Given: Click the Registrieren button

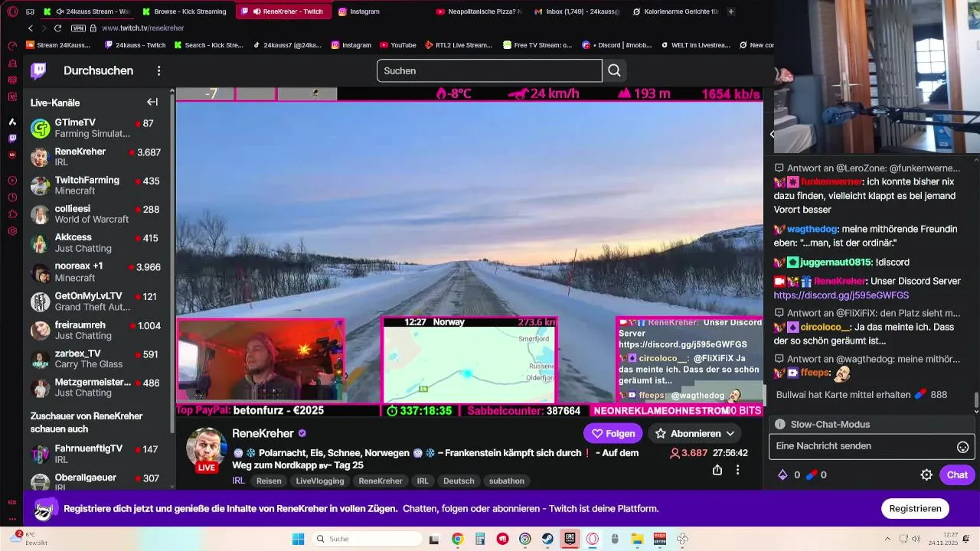Looking at the screenshot, I should 915,508.
